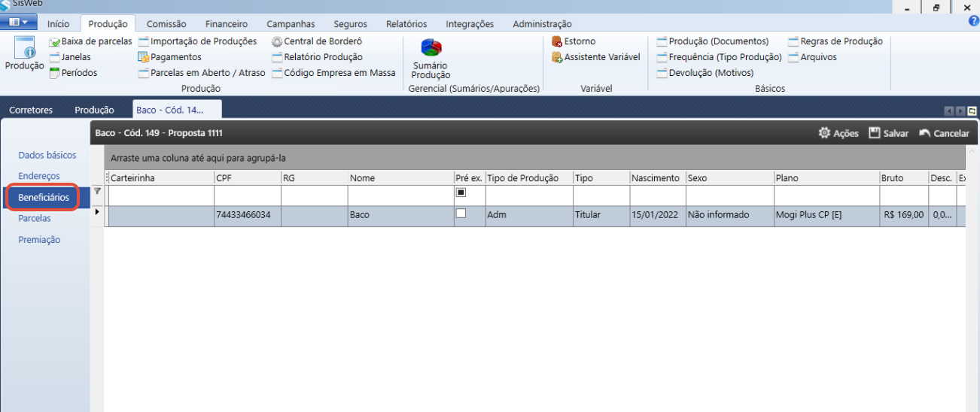Open Código Empresa em Massa
980x412 pixels.
coord(333,73)
